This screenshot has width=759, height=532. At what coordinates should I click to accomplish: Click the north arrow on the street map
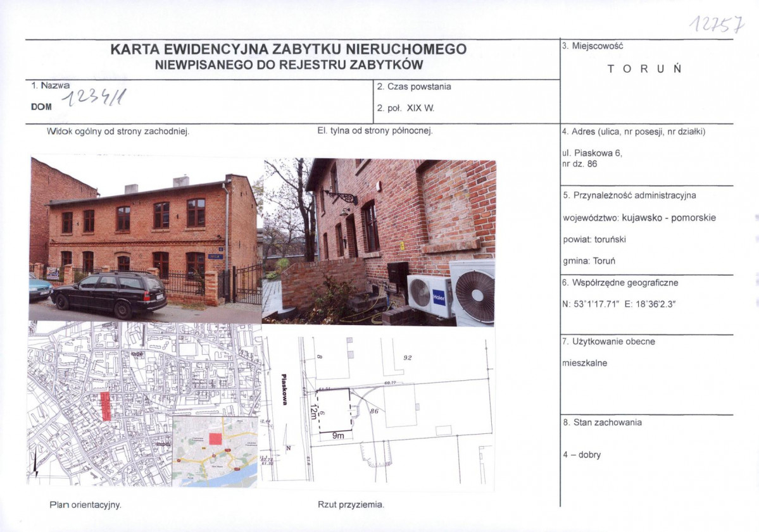(x=36, y=465)
